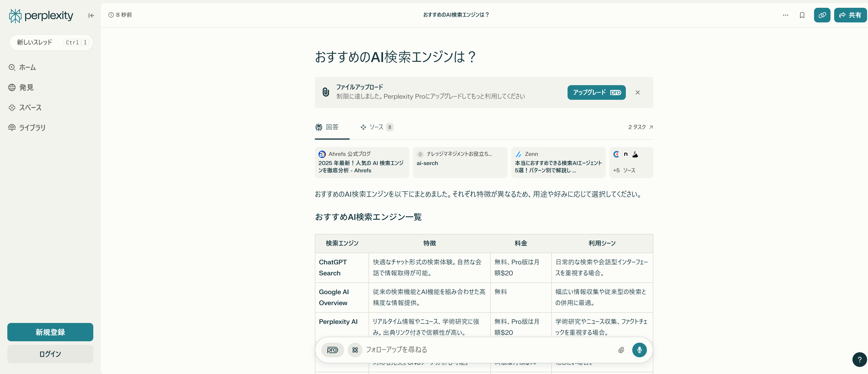The image size is (868, 374).
Task: Start voice input with the microphone icon
Action: tap(639, 350)
